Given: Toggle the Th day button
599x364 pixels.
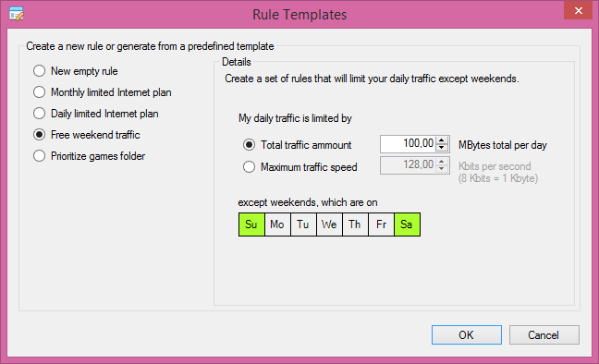Looking at the screenshot, I should [355, 224].
